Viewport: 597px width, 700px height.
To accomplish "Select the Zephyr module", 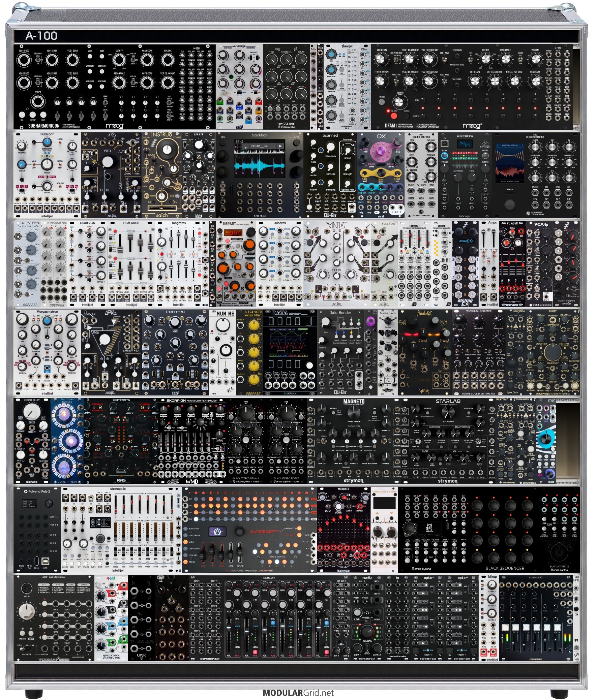I will [x=199, y=175].
